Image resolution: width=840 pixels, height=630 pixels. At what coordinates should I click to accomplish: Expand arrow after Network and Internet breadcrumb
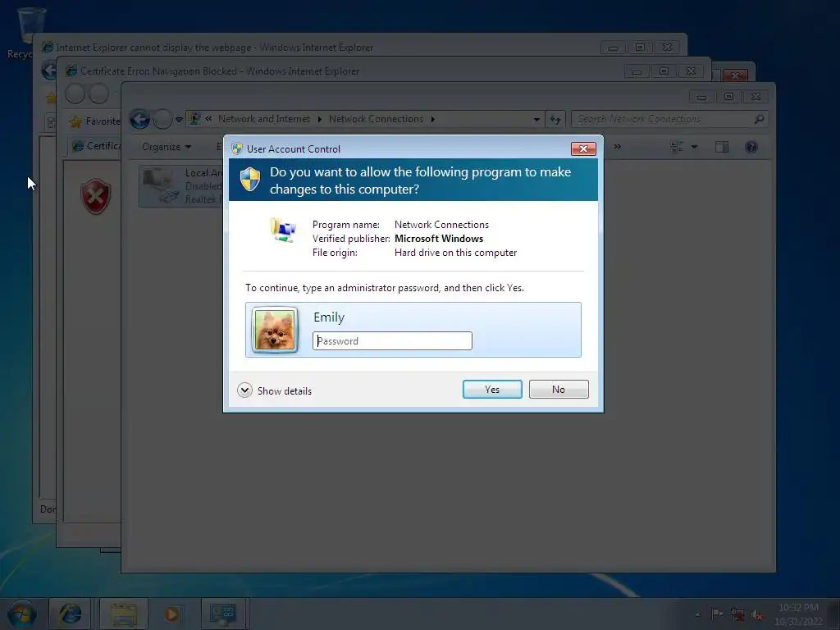[319, 119]
